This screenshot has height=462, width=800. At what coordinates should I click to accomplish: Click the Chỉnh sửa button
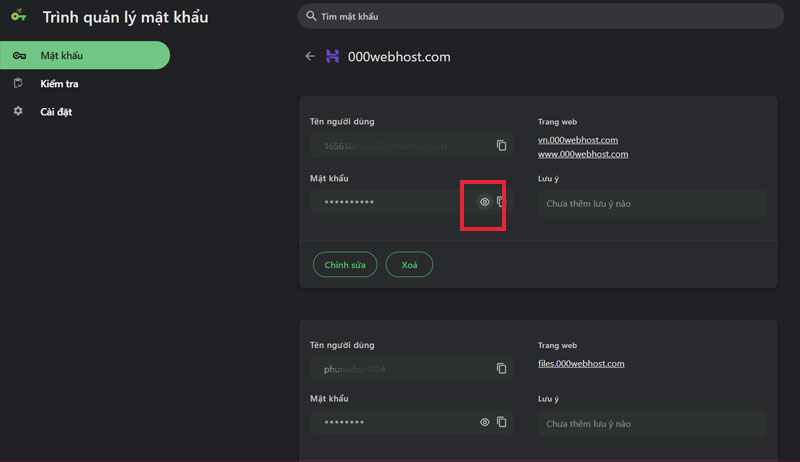click(x=345, y=265)
